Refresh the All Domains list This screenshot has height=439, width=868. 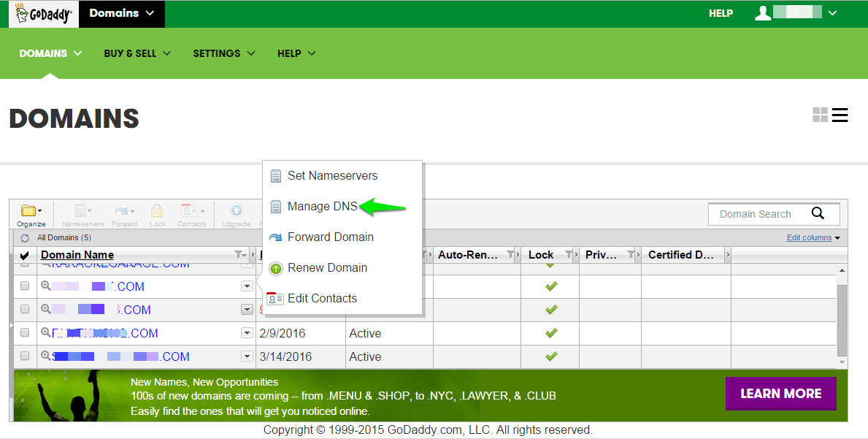[x=25, y=238]
